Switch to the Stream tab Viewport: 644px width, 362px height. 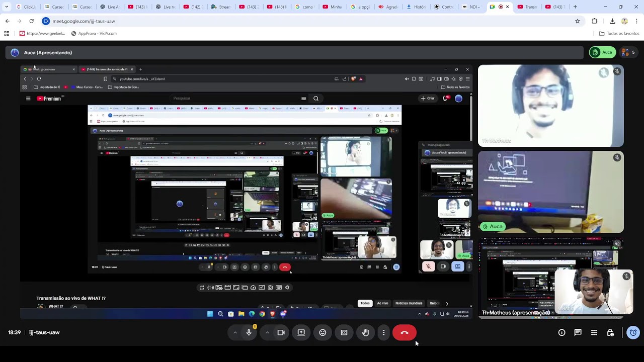(221, 7)
